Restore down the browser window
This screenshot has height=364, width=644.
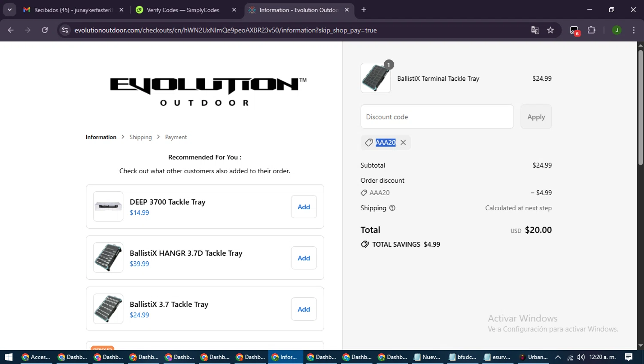pos(611,9)
